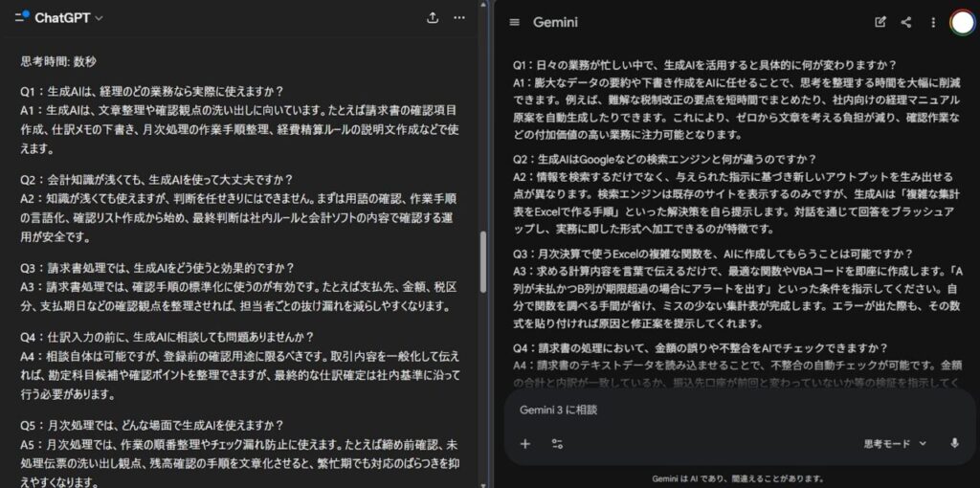
Task: Open the Gemini tools sliders icon
Action: (x=557, y=443)
